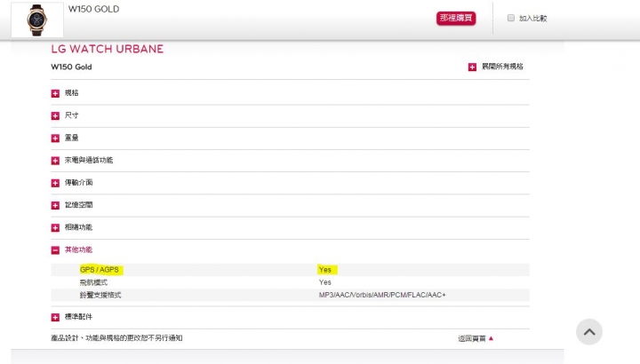Click the 產品設計 disclaimer text

pos(116,338)
